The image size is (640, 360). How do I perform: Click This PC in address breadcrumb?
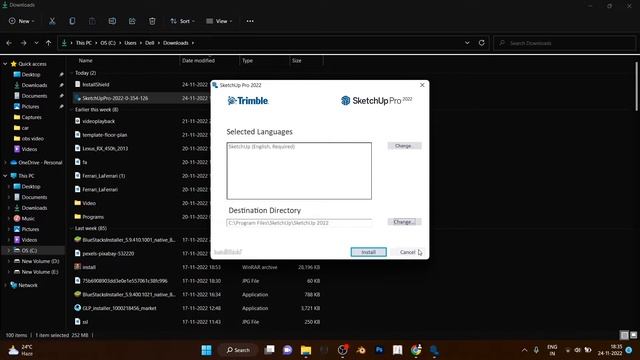pos(84,43)
